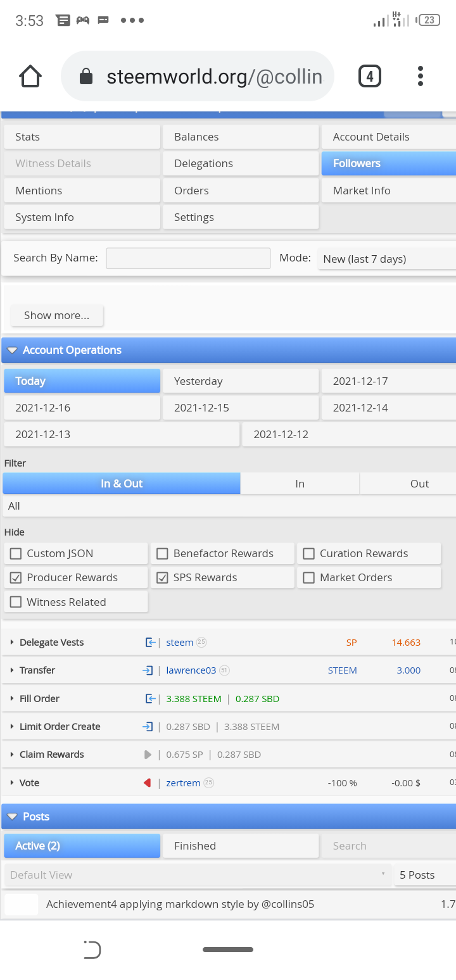
Task: Expand the Limit Order Create row
Action: [x=12, y=727]
